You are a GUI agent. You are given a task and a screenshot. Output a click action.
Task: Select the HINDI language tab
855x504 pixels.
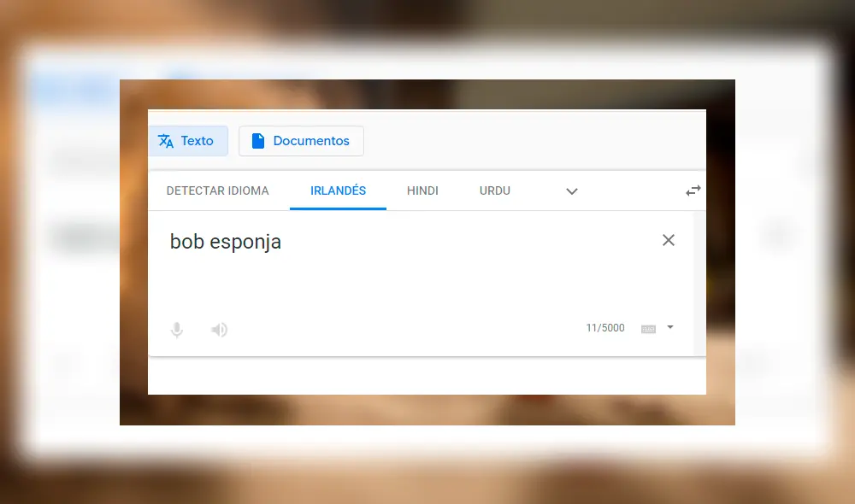422,190
